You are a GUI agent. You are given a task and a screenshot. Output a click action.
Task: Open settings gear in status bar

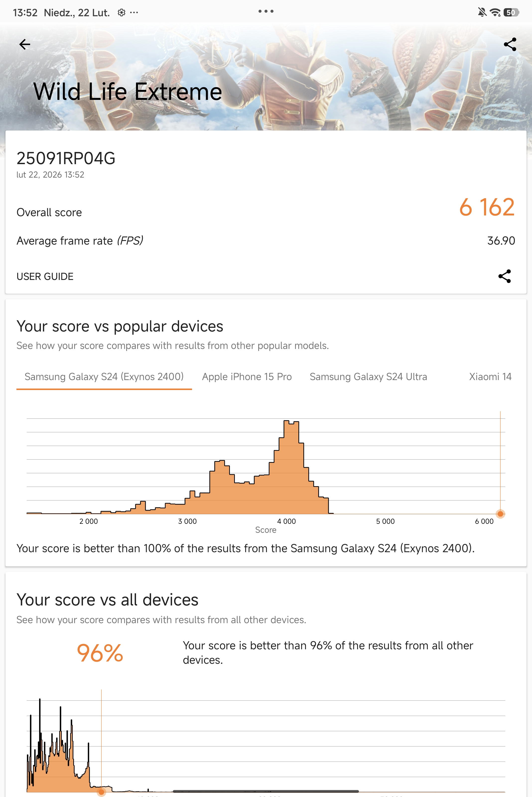point(122,12)
